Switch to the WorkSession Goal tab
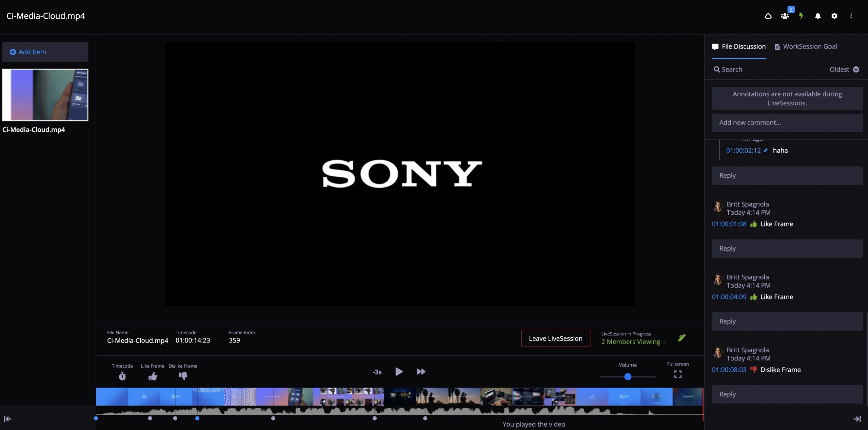Screen dimensions: 868x430 (x=806, y=46)
